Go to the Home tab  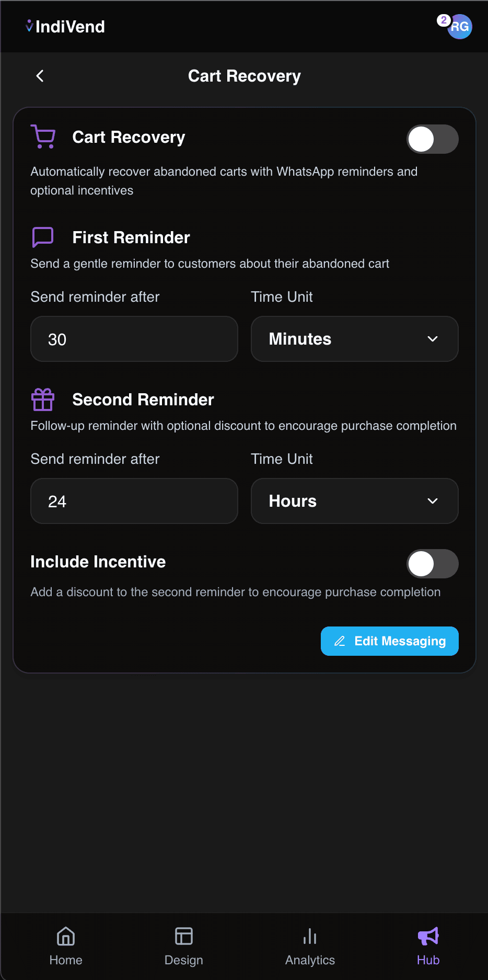[66, 944]
